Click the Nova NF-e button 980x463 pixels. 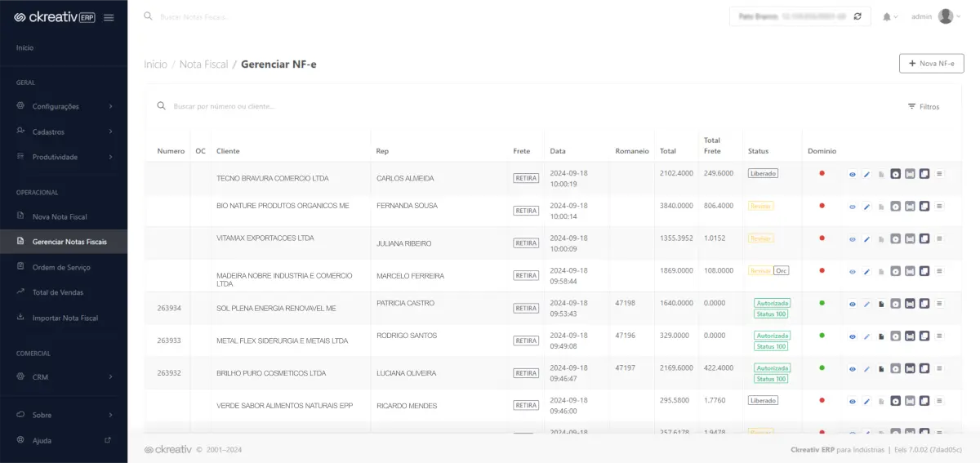[x=932, y=63]
